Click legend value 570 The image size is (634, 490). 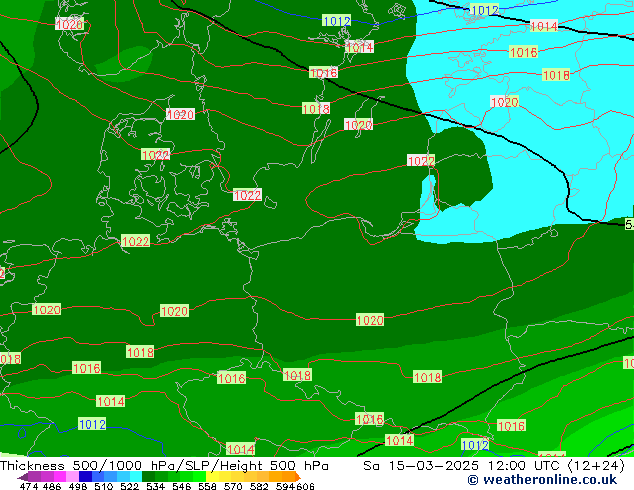pyautogui.click(x=233, y=486)
